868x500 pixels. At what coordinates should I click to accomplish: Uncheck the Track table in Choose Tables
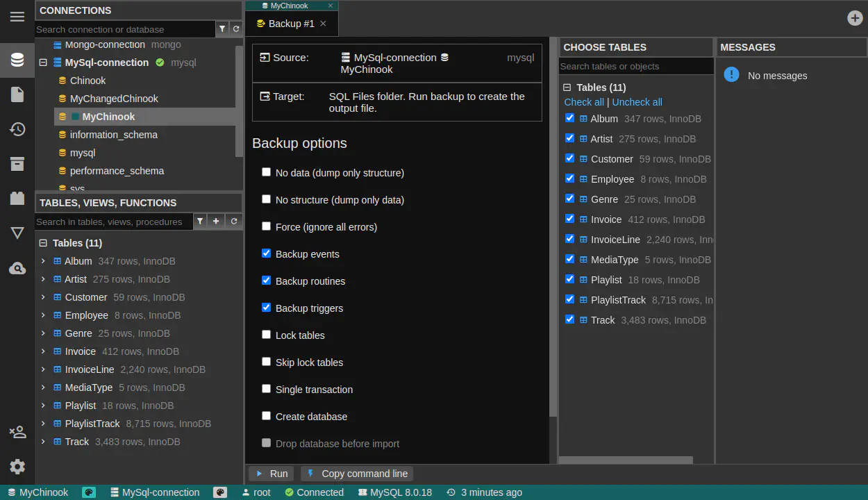[570, 319]
